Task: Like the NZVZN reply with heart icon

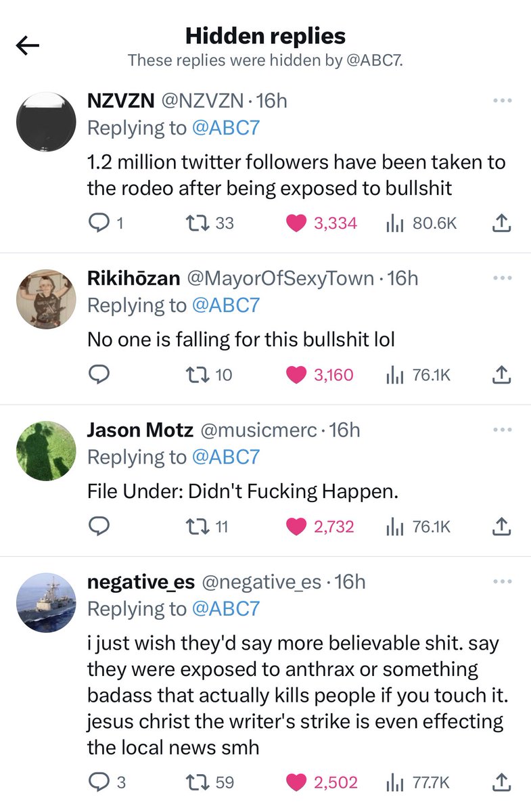Action: point(296,223)
